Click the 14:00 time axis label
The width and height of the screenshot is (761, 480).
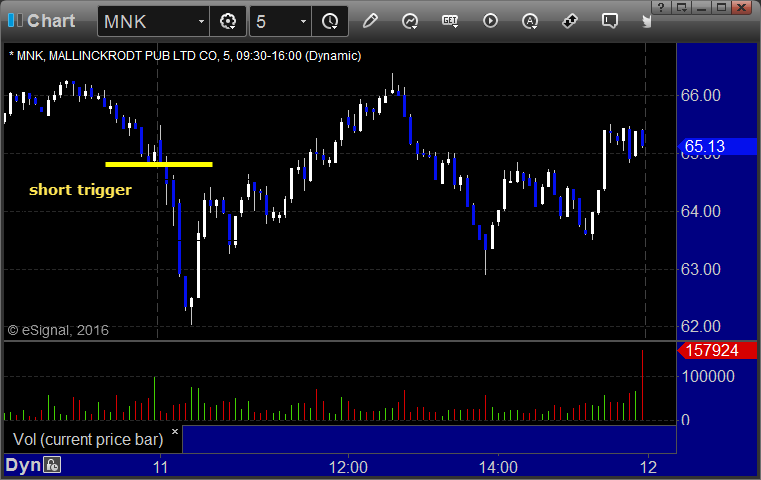(498, 467)
